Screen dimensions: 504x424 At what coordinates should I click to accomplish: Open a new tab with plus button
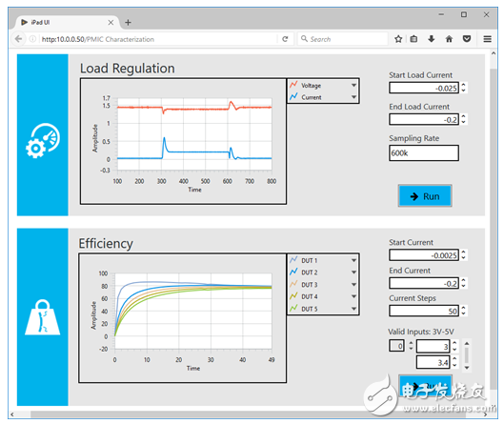pyautogui.click(x=128, y=22)
